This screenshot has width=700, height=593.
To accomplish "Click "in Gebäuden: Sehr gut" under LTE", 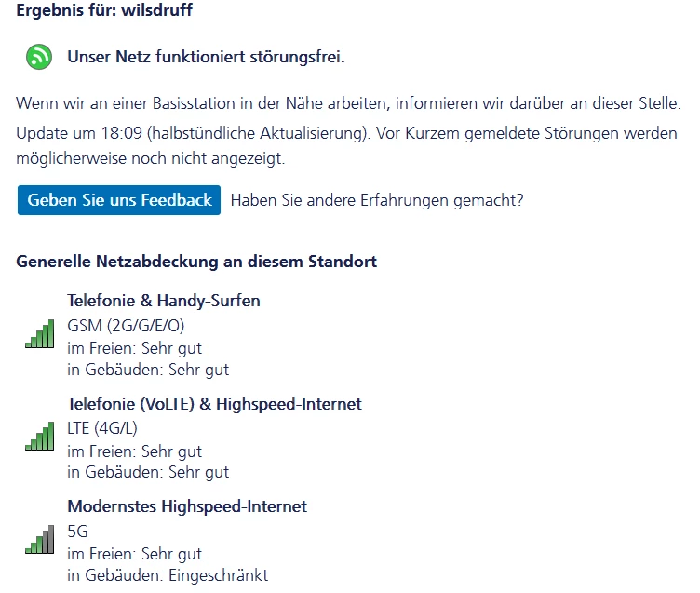I will (148, 472).
